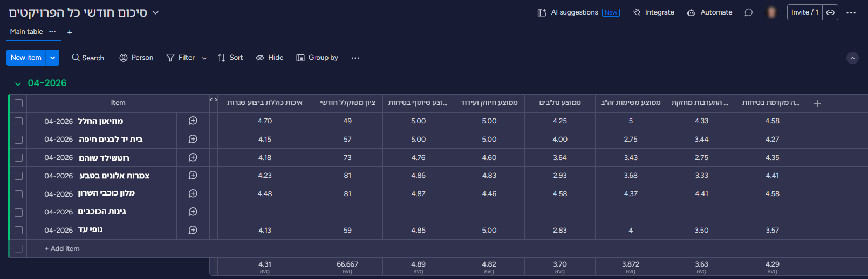This screenshot has width=868, height=279.
Task: Collapse the header with round arrow button
Action: click(852, 58)
